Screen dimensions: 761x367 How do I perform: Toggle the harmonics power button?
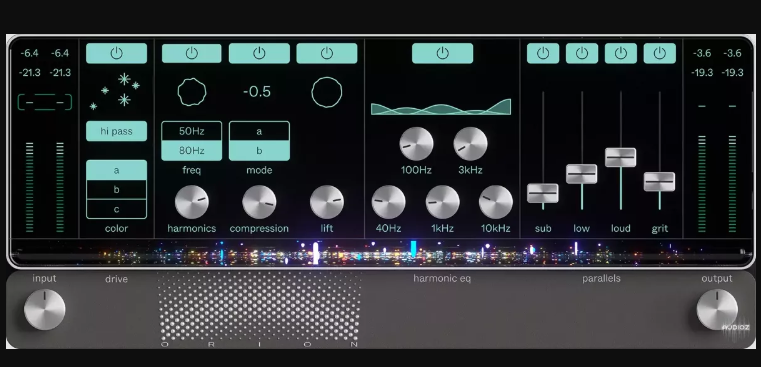(192, 53)
